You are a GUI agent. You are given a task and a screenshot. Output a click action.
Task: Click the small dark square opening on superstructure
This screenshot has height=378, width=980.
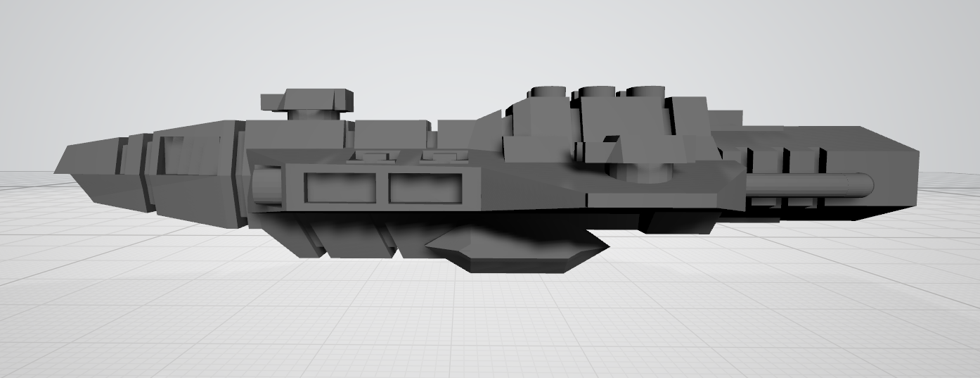(x=612, y=138)
